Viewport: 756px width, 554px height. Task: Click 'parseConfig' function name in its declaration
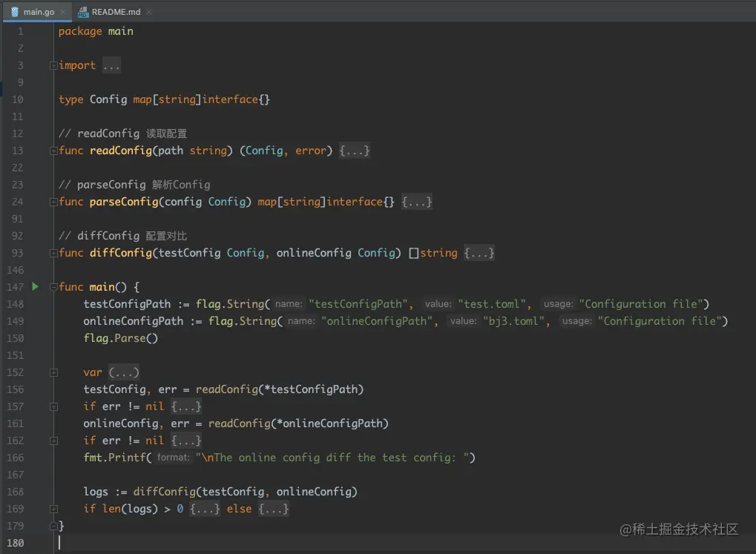click(124, 202)
